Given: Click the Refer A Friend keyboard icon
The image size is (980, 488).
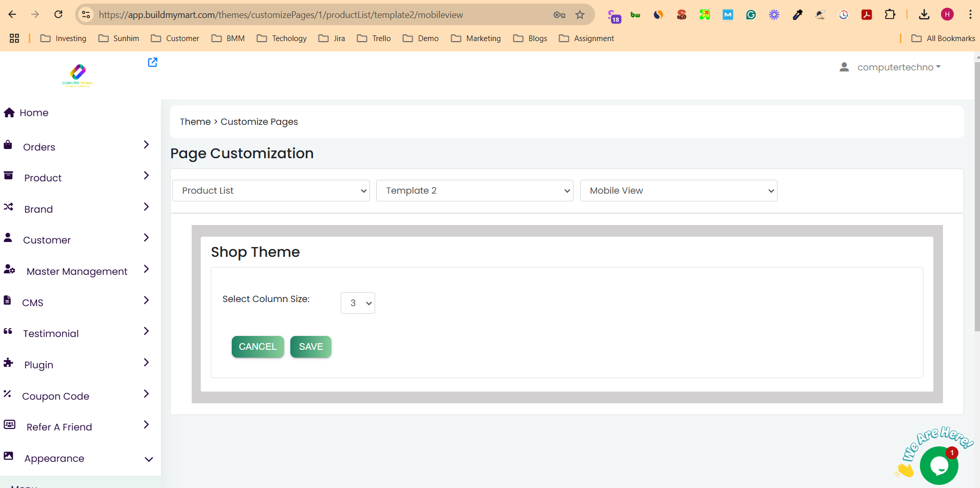Looking at the screenshot, I should click(10, 425).
